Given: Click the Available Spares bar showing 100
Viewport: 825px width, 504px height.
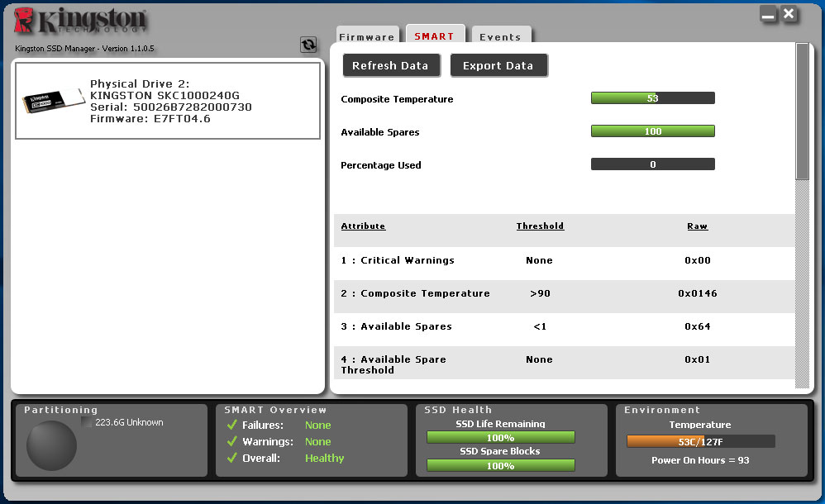Looking at the screenshot, I should coord(653,131).
